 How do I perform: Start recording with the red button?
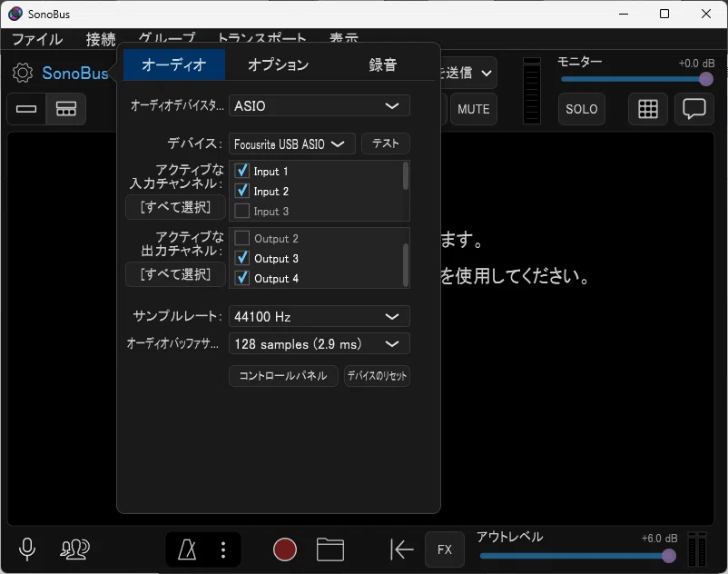tap(285, 549)
